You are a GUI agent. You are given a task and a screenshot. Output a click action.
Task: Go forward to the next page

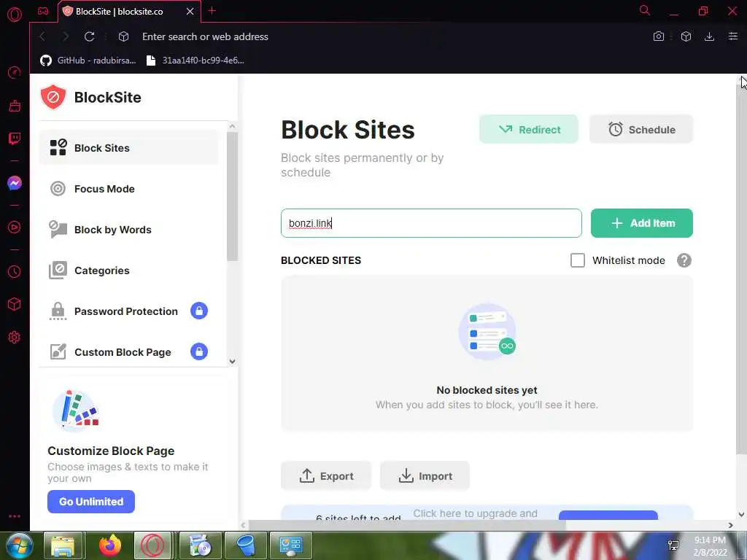point(66,36)
